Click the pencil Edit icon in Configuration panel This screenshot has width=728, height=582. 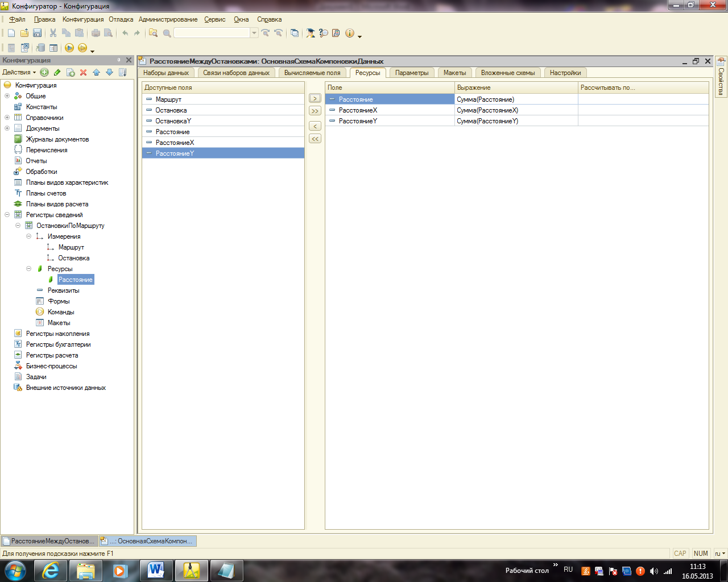[57, 72]
